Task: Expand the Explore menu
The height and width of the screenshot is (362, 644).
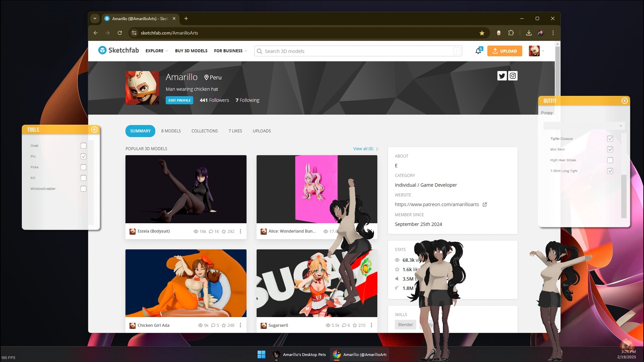Action: [x=157, y=51]
